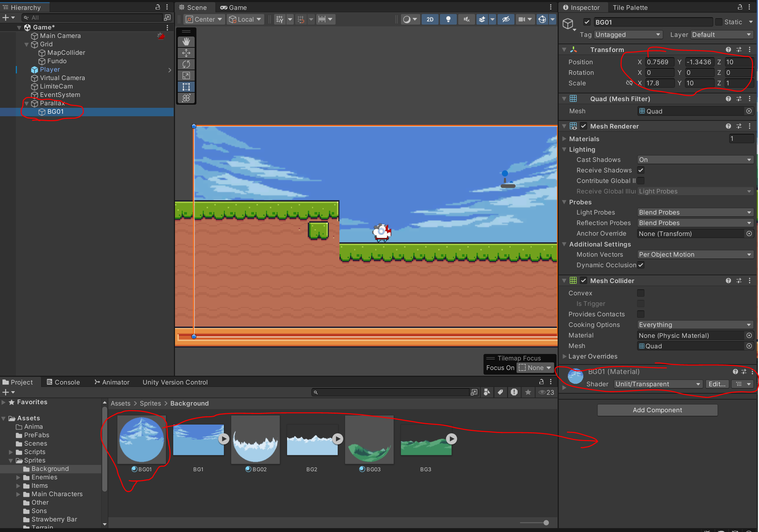This screenshot has width=759, height=532.
Task: Open the Console tab
Action: point(63,382)
